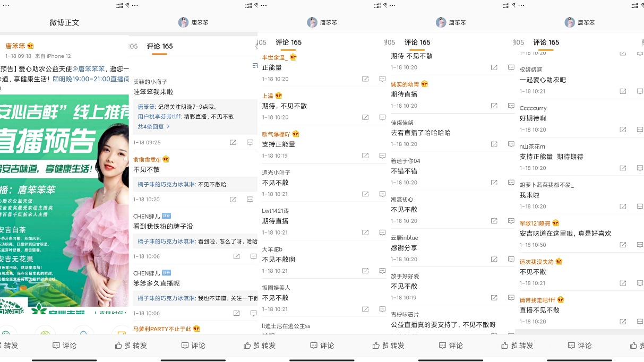Image resolution: width=644 pixels, height=362 pixels.
Task: Open 马爹利PARTY不止于此 user profile
Action: [x=162, y=329]
